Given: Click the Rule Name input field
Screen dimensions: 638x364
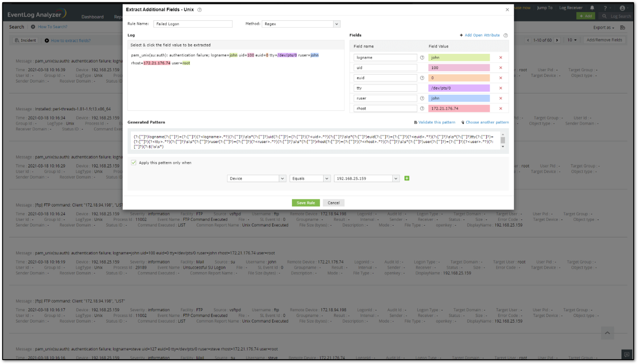Looking at the screenshot, I should 193,24.
